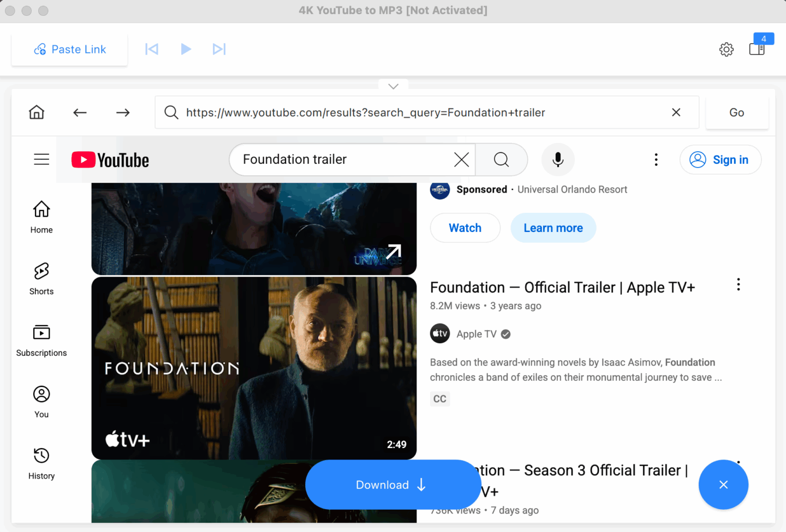Open the download queue panel with badge 4

click(757, 49)
